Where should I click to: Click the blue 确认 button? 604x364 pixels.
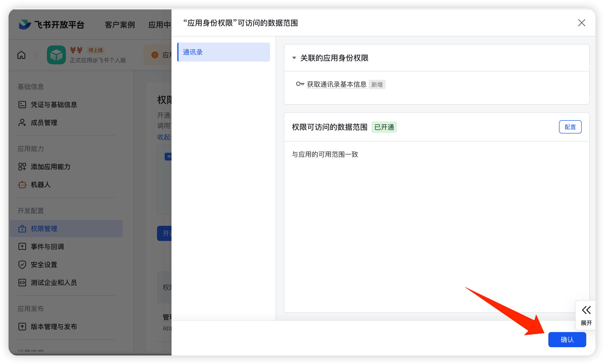click(567, 340)
